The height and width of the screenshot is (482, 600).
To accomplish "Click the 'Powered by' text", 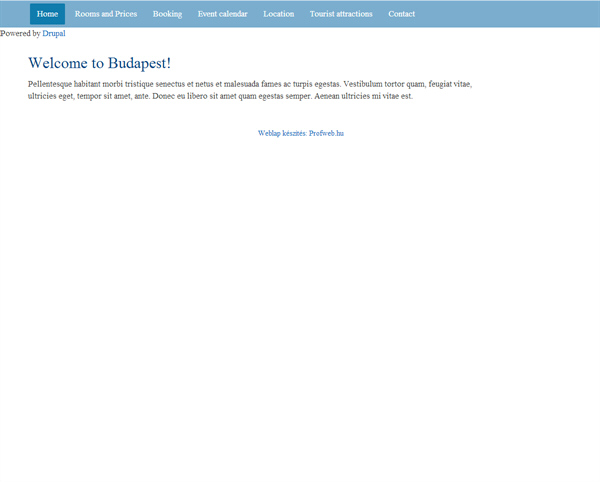I will tap(20, 33).
